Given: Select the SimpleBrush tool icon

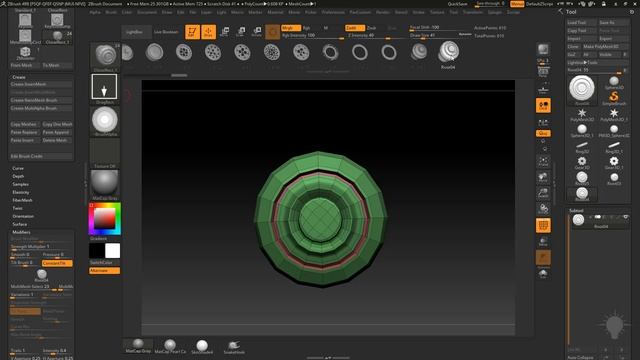Looking at the screenshot, I should [x=614, y=97].
